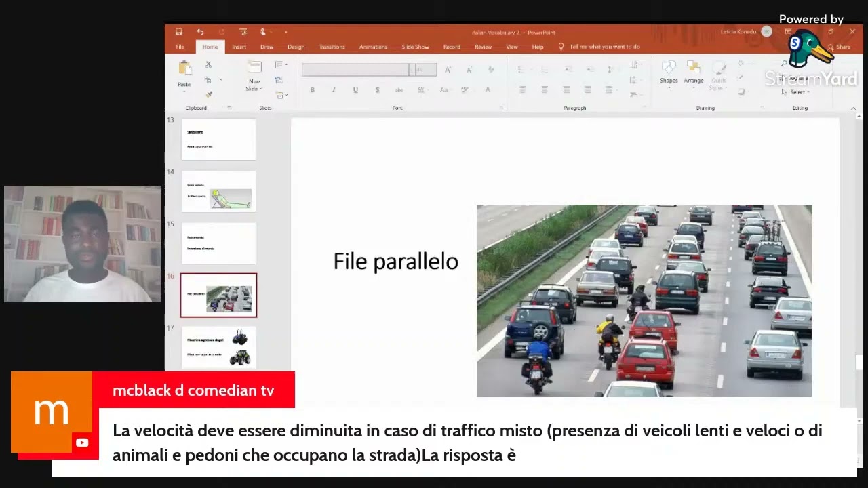Start the slideshow from the Quick Access toolbar

[x=243, y=32]
